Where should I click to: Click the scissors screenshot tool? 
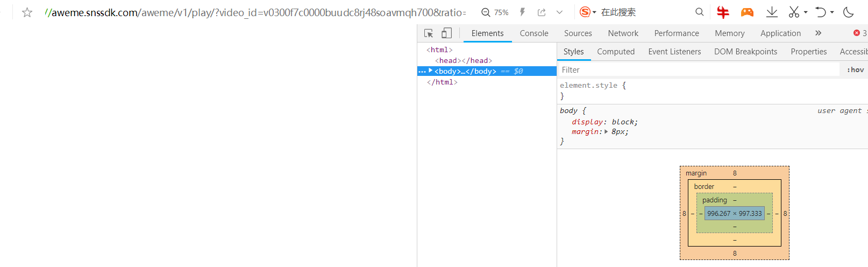pos(794,12)
